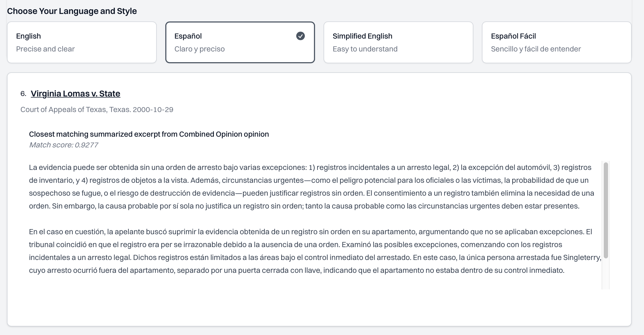
Task: Click the excerpt's vertical scrollbar thumb
Action: [606, 210]
